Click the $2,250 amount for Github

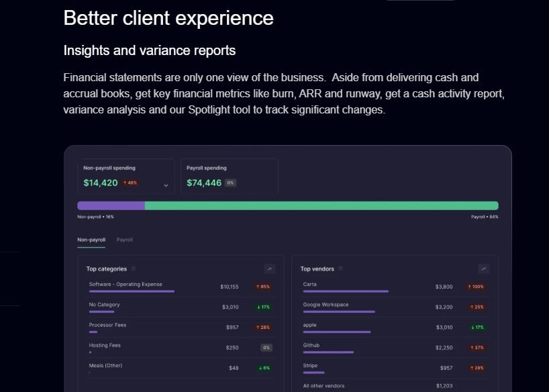click(x=444, y=348)
